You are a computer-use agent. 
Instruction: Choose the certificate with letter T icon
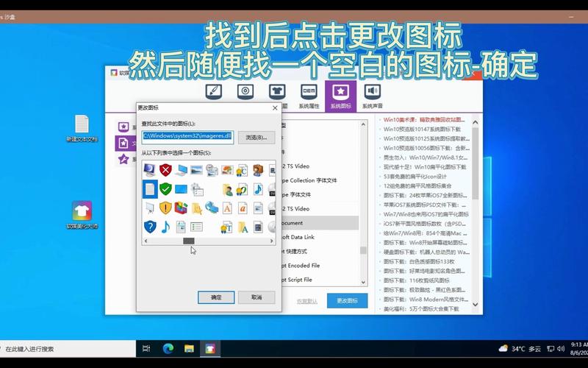coord(227,227)
